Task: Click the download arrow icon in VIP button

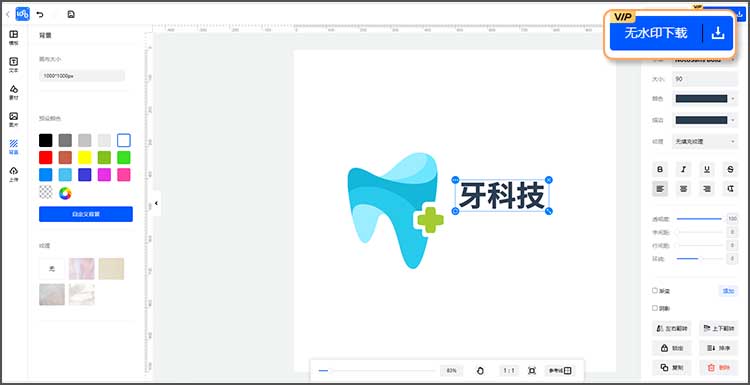Action: [718, 33]
